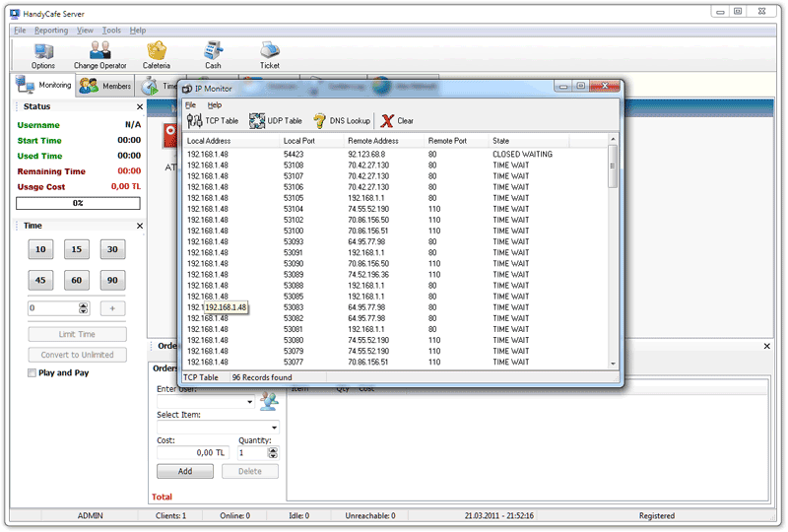Open the Cafeteria basket icon

point(157,55)
